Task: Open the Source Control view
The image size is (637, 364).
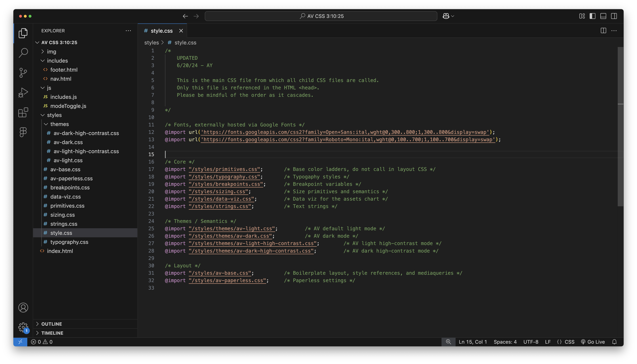Action: click(23, 73)
